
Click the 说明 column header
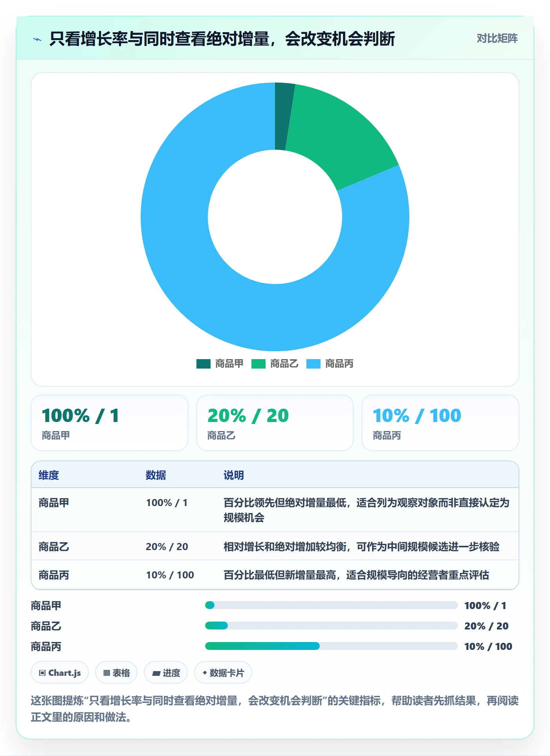coord(234,475)
